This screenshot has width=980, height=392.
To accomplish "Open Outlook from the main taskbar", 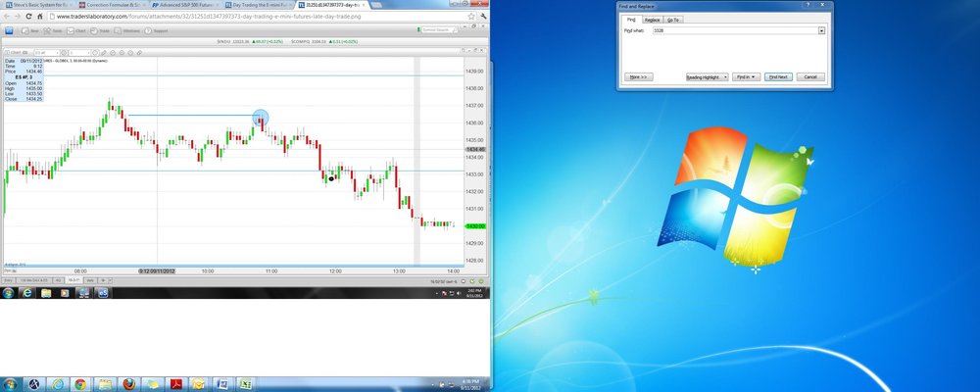I will point(198,384).
